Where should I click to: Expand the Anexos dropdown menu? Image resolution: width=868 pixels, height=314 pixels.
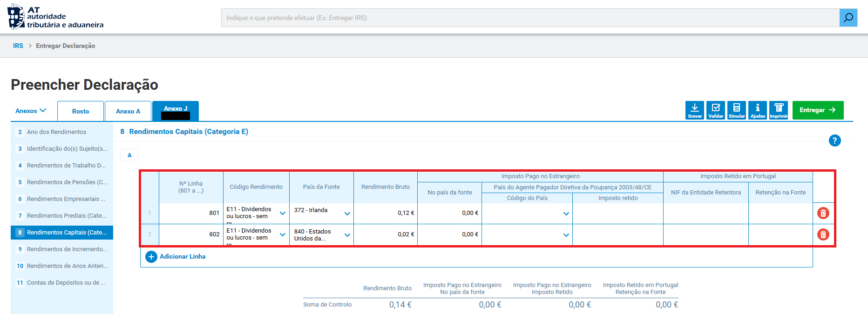click(31, 111)
